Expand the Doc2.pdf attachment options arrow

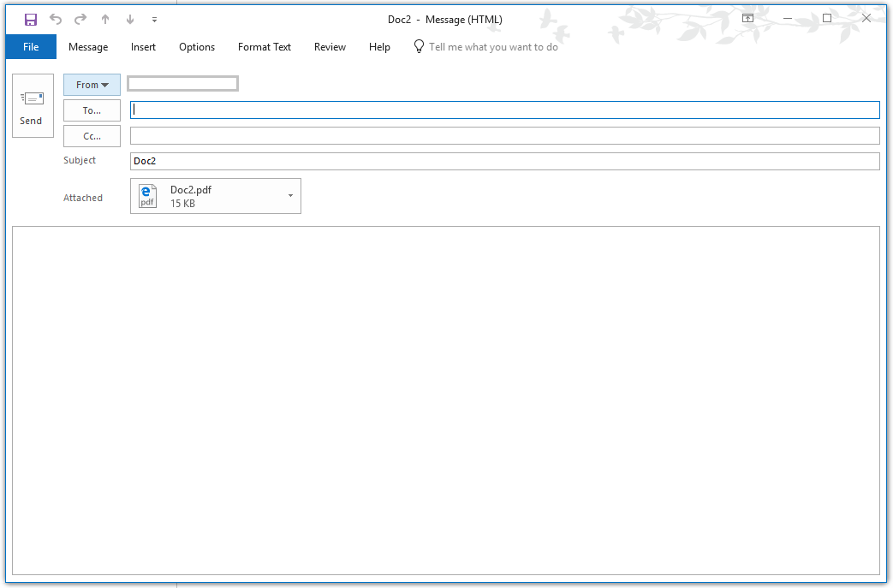pos(290,196)
